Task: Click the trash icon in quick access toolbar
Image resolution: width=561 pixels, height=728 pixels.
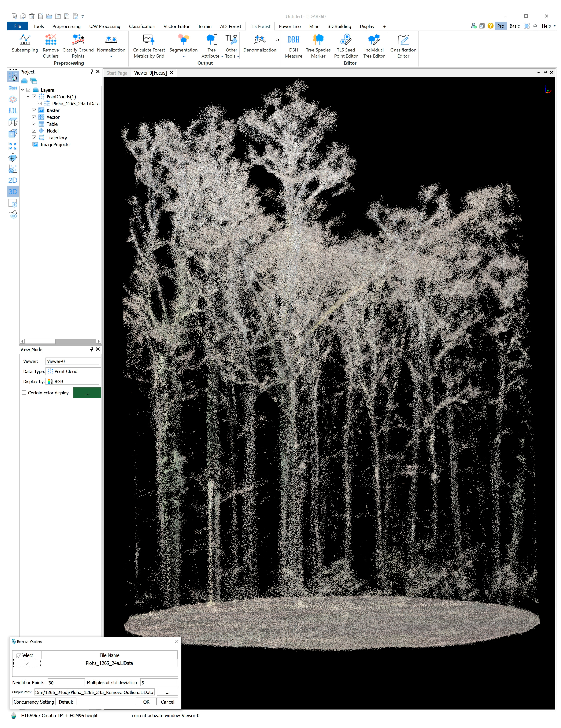Action: (32, 16)
